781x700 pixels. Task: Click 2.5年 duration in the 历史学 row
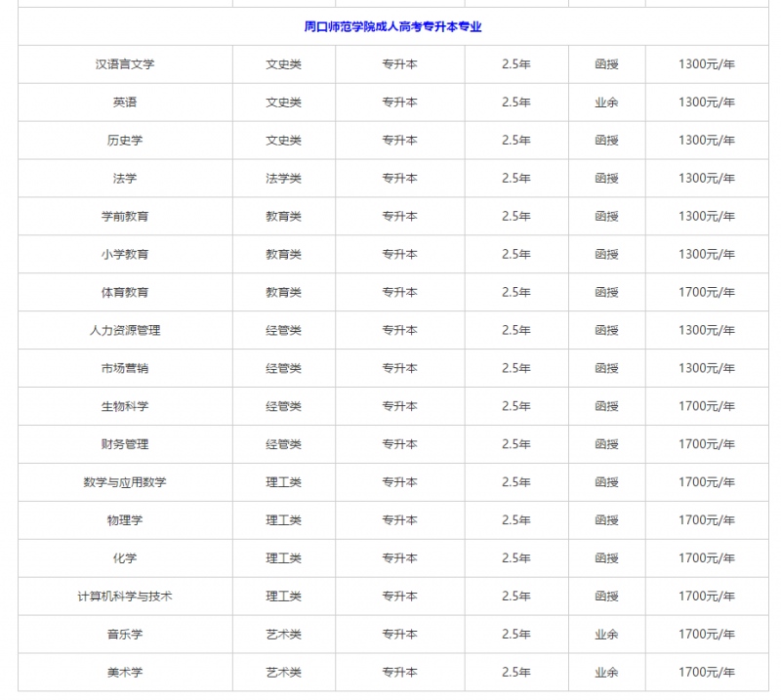tap(516, 141)
